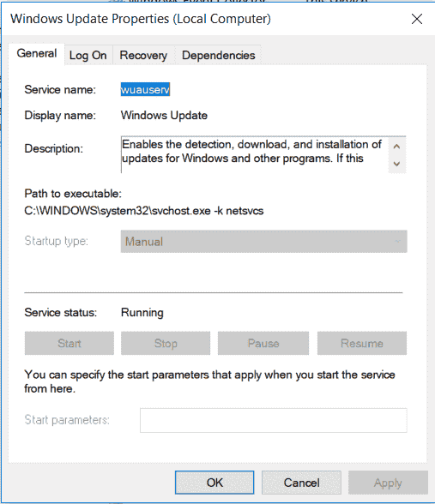Viewport: 435px width, 504px height.
Task: Focus the Start parameters input field
Action: (x=274, y=420)
